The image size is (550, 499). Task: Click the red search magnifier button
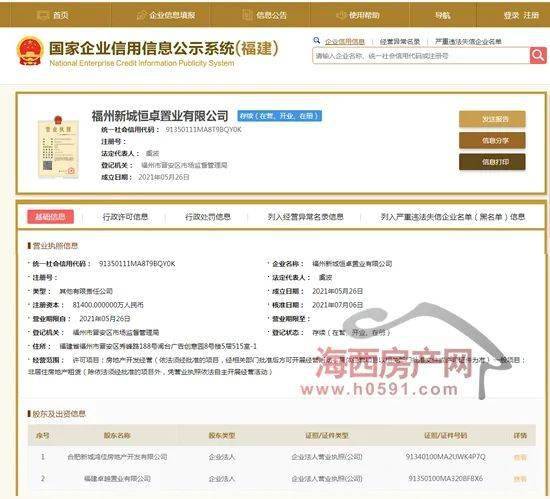click(x=538, y=55)
